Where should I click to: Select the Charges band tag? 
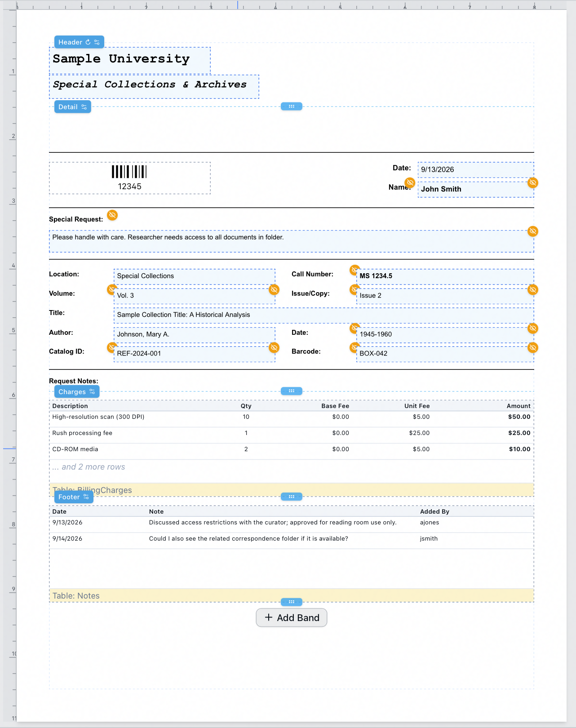tap(77, 392)
